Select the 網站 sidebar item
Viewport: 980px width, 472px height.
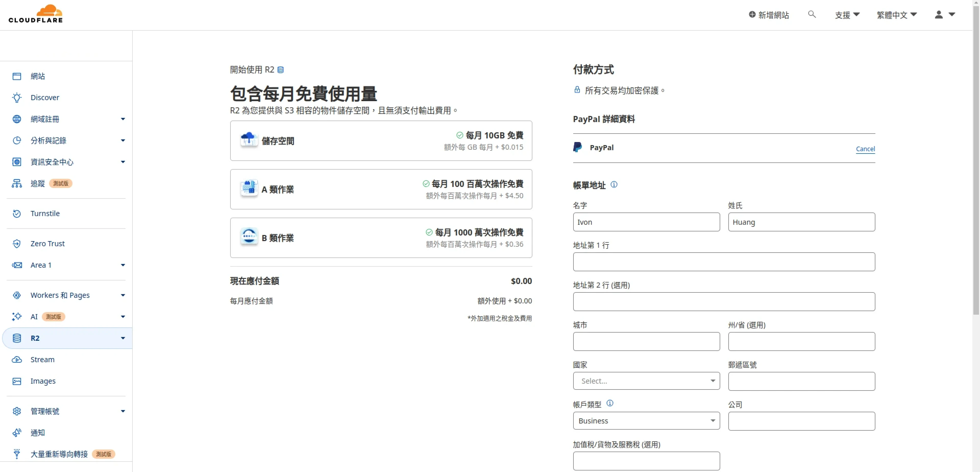tap(37, 76)
